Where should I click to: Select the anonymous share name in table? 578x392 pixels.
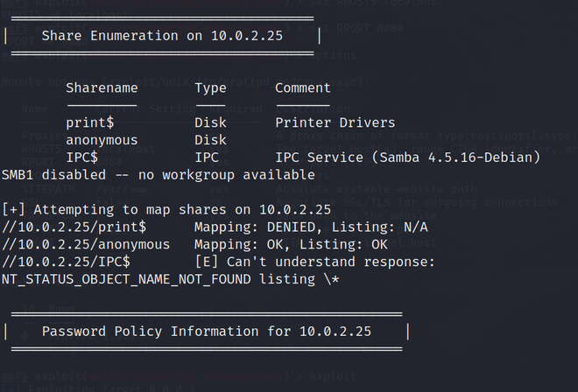pos(102,140)
